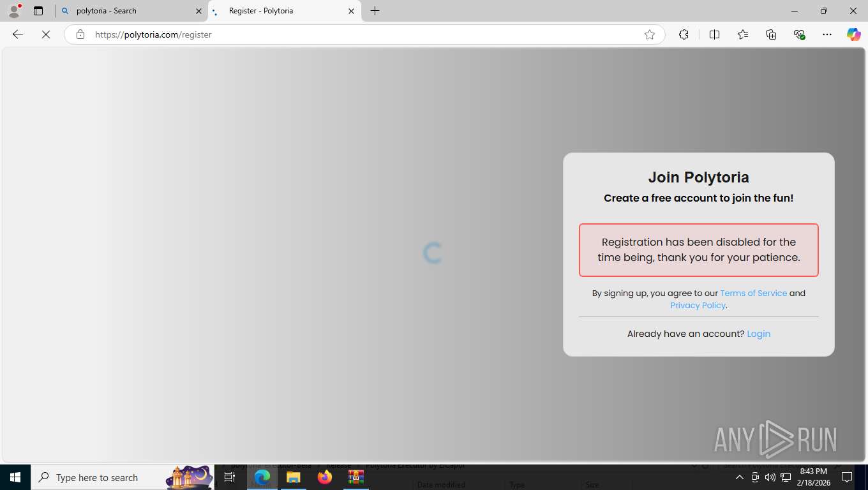Close the 'Register - Polytoria' tab

[351, 11]
